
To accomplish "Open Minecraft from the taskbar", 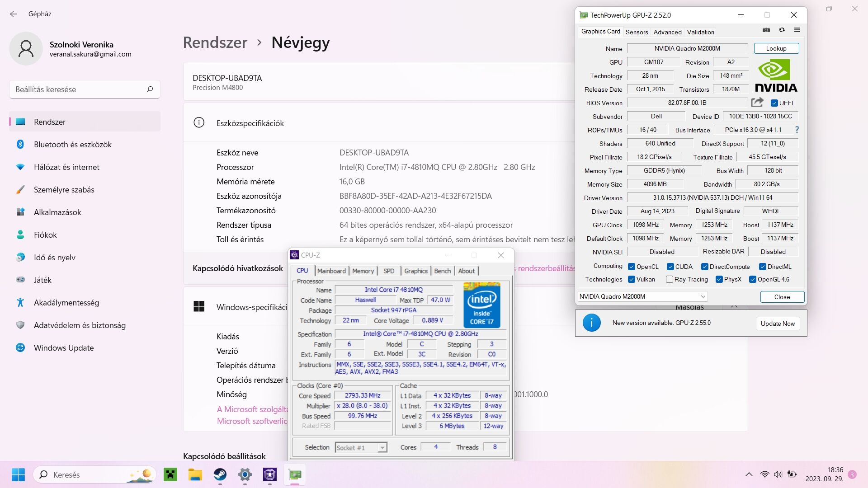I will pos(170,474).
